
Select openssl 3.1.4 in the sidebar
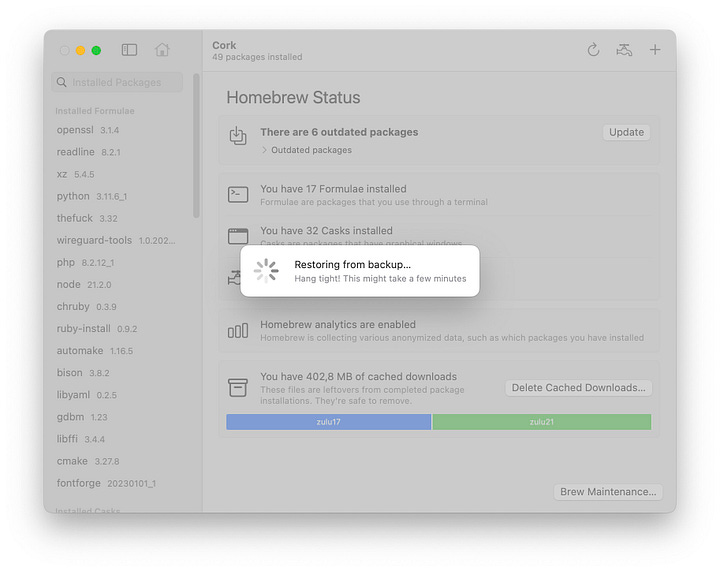tap(88, 130)
